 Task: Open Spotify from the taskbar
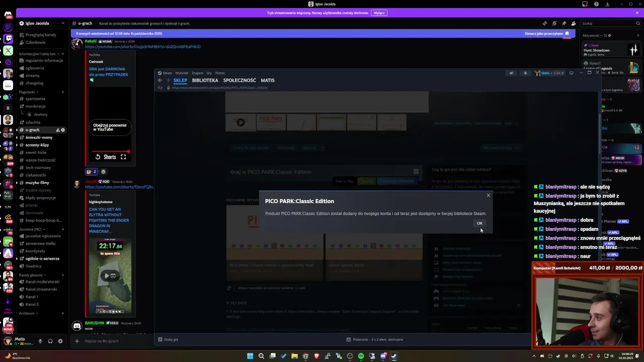click(361, 356)
